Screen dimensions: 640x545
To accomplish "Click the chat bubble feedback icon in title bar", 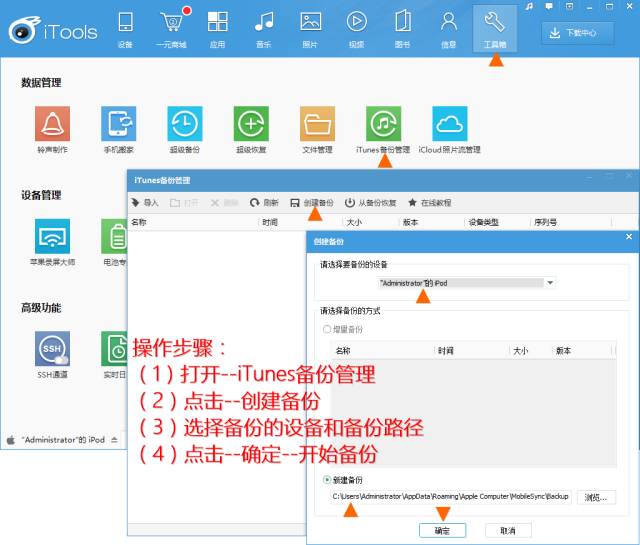I will pyautogui.click(x=549, y=7).
